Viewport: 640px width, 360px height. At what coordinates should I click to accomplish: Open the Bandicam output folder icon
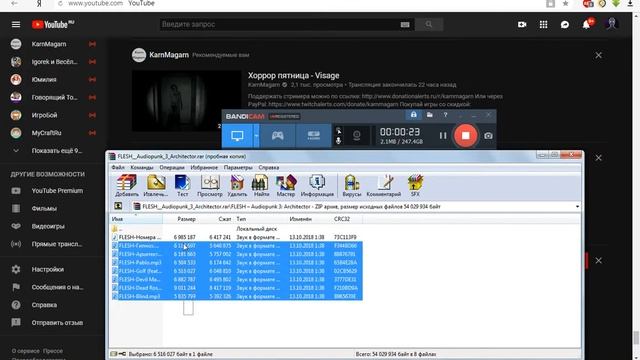click(429, 116)
